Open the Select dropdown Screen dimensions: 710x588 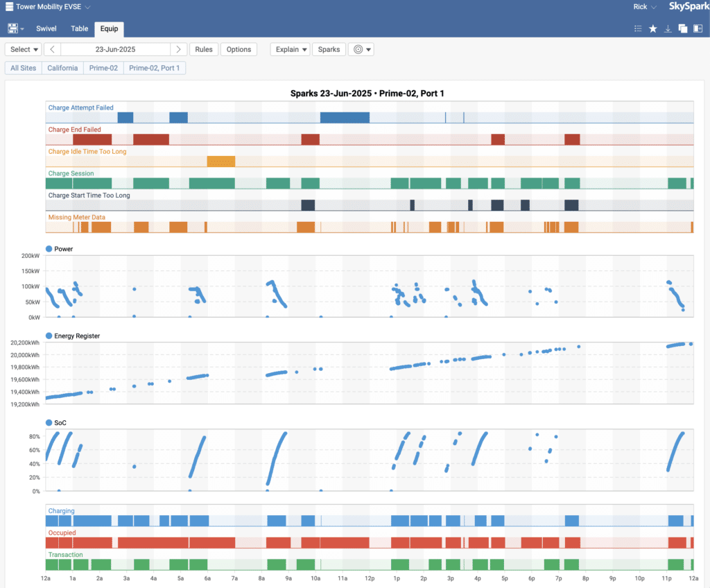tap(24, 49)
